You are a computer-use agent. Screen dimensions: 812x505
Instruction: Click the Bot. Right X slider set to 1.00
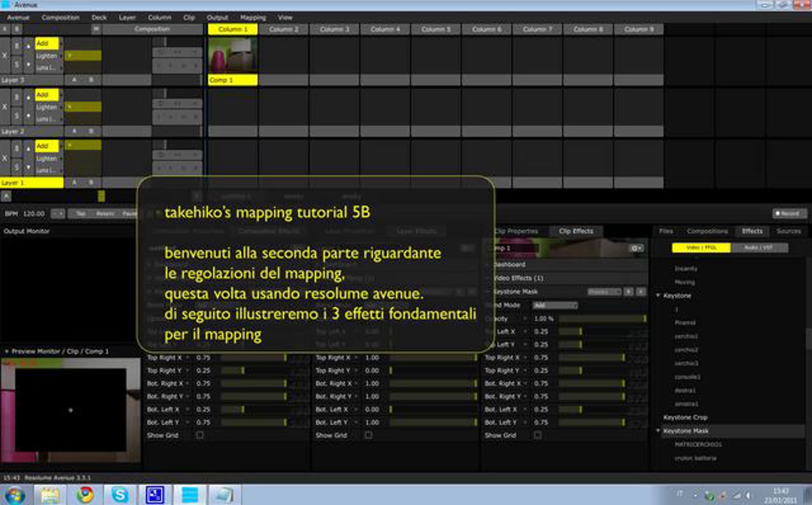(x=433, y=384)
